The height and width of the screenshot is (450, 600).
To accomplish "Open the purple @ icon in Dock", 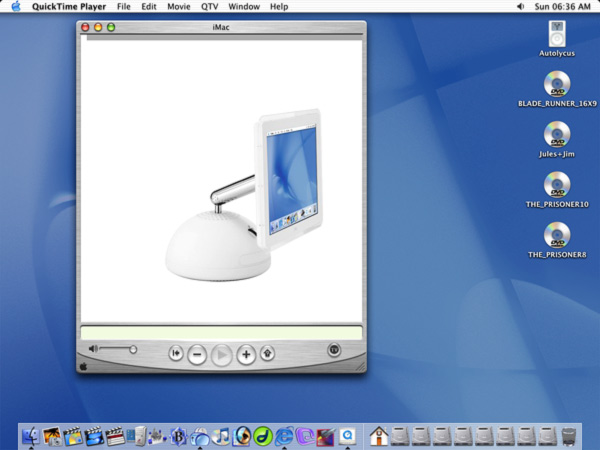I will click(x=305, y=436).
